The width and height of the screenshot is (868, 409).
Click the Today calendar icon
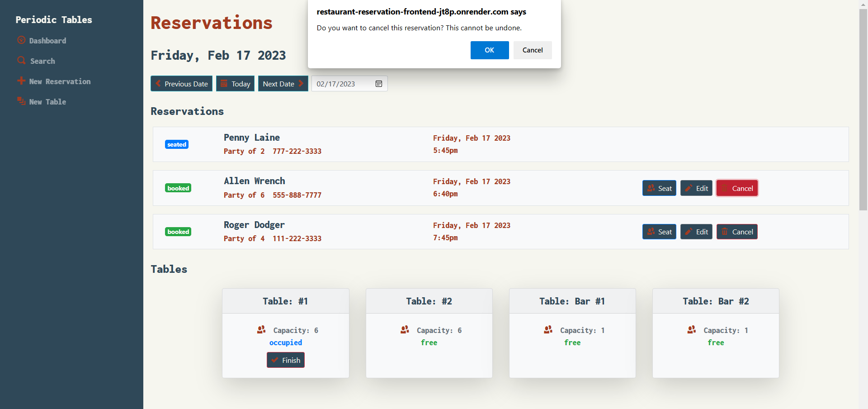tap(224, 84)
